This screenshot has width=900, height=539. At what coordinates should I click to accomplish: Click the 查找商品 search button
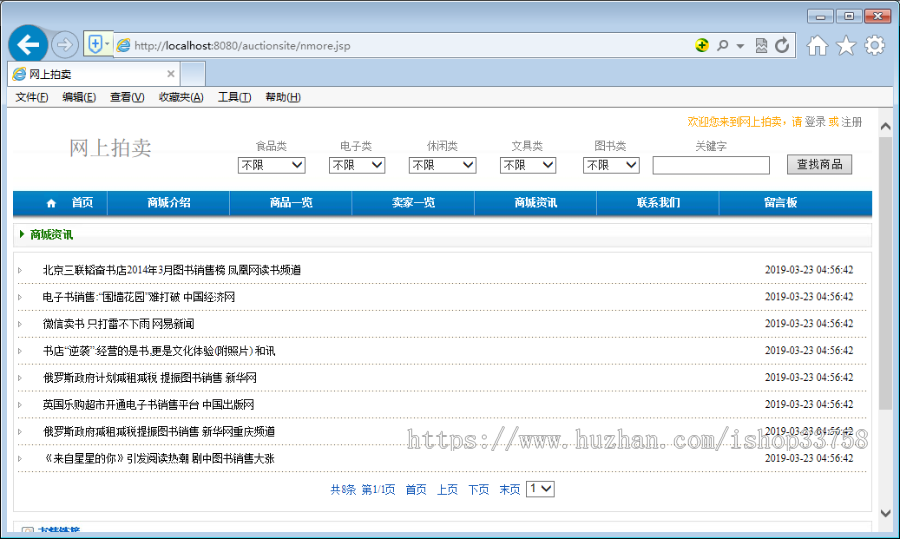coord(819,165)
